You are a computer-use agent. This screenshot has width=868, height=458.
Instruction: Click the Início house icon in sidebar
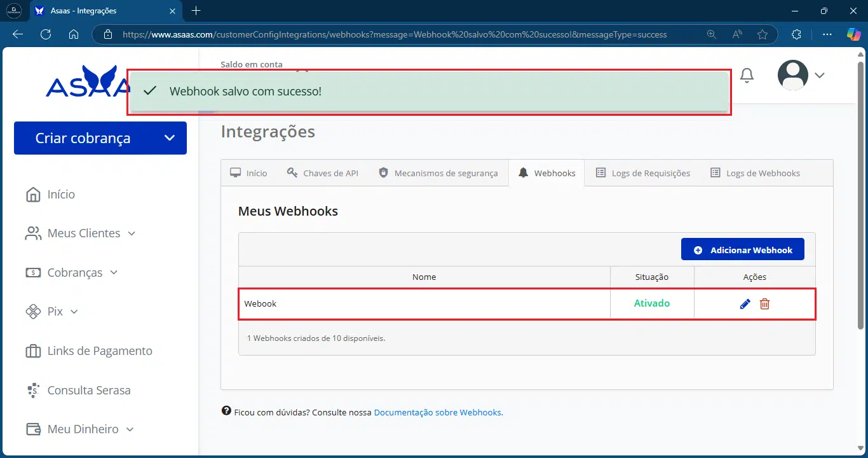(x=32, y=194)
